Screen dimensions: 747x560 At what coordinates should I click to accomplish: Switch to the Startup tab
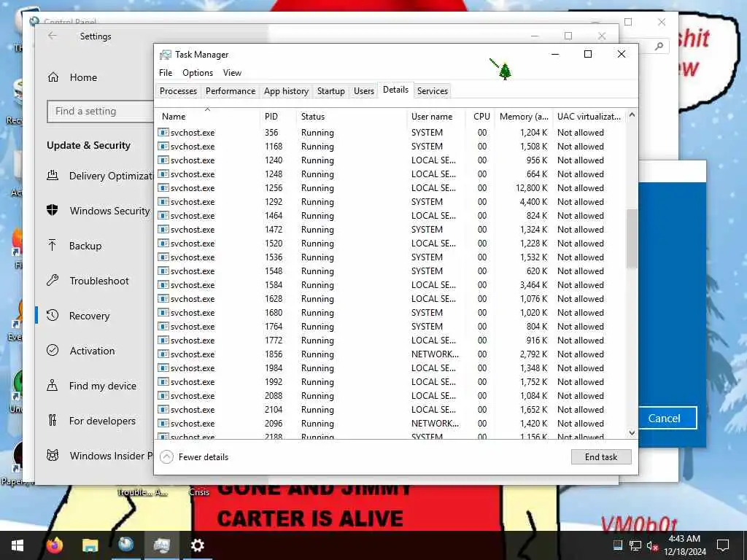(331, 91)
